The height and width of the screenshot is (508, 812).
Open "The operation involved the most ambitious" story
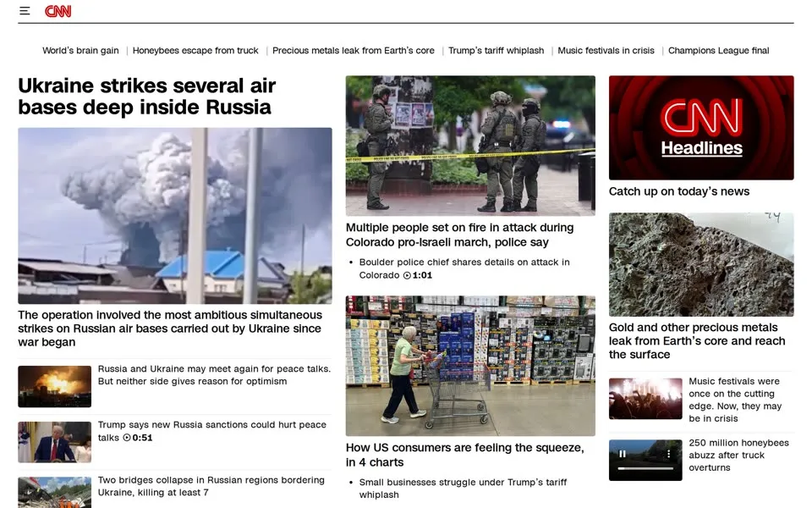click(170, 329)
